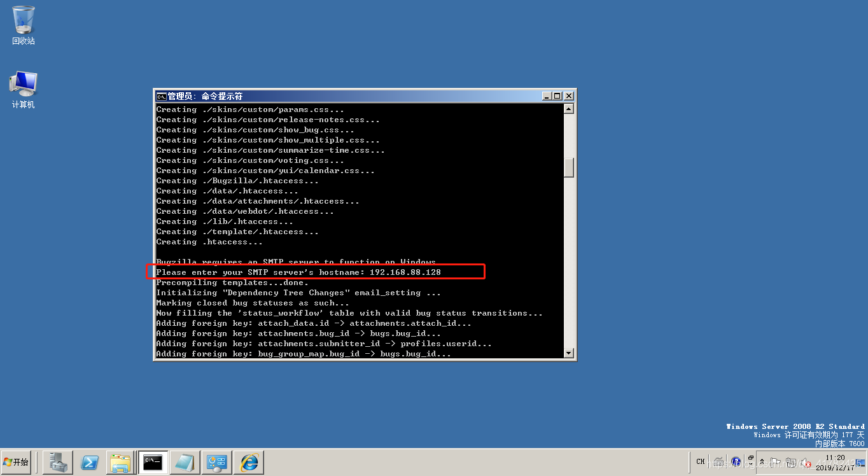Launch Windows PowerShell from the taskbar
Screen dimensions: 868x476
(x=90, y=462)
